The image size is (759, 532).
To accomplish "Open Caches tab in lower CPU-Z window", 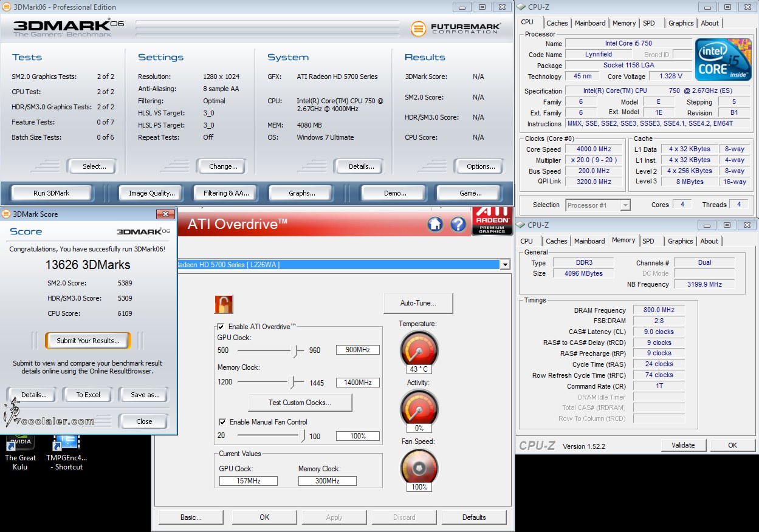I will (x=556, y=241).
